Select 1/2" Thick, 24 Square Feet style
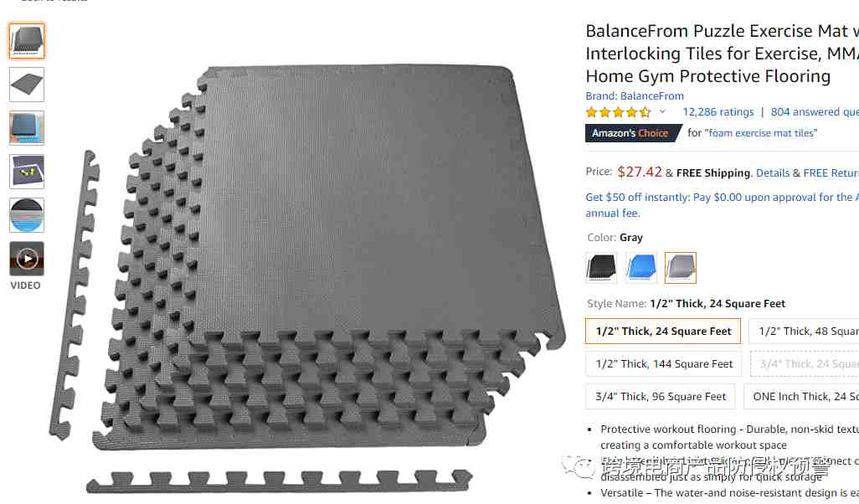The width and height of the screenshot is (859, 504). (663, 332)
